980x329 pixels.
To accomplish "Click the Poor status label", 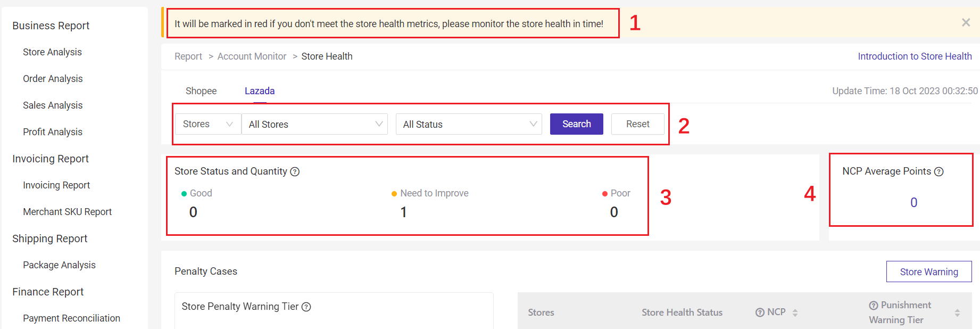I will [x=620, y=193].
